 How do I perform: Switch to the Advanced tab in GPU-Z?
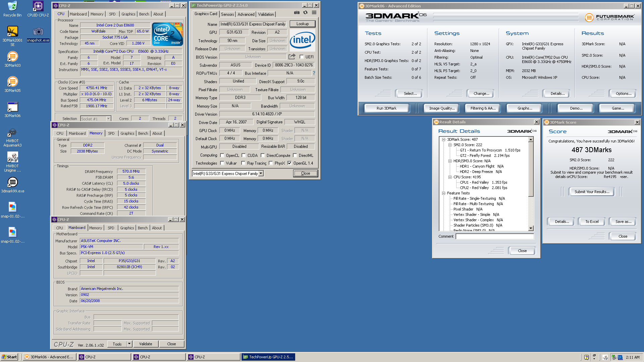pyautogui.click(x=246, y=14)
